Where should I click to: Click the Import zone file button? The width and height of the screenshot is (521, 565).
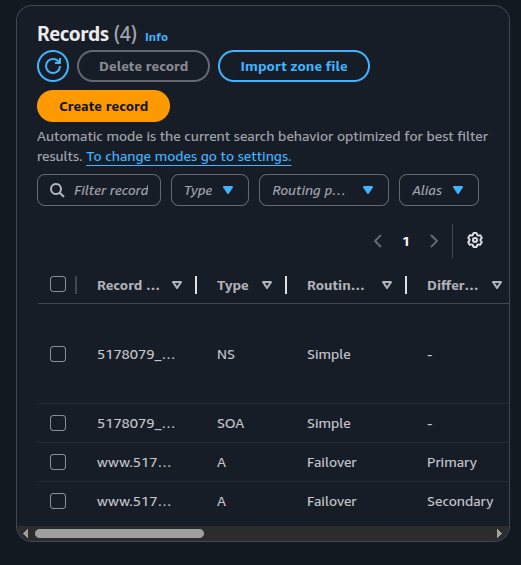[x=294, y=66]
